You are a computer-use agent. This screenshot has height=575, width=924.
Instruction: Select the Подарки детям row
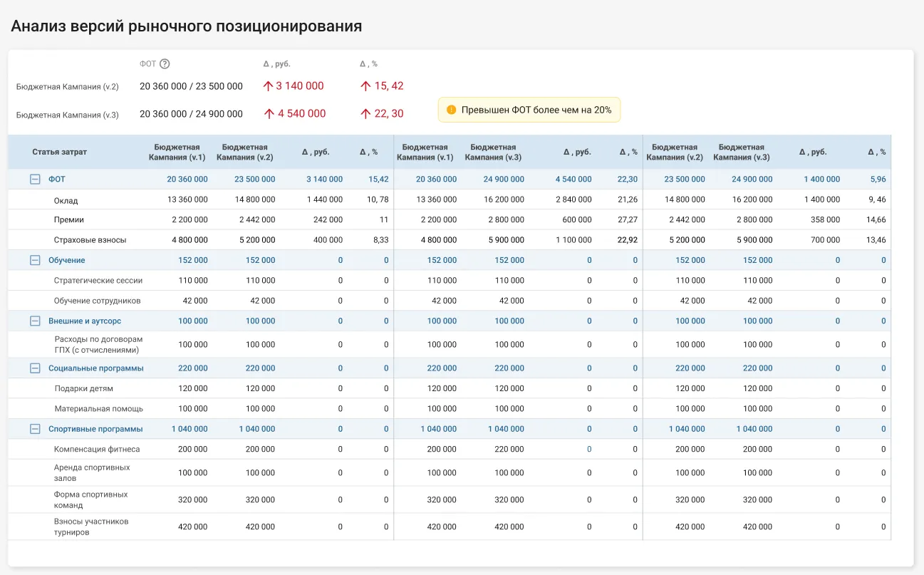point(450,388)
